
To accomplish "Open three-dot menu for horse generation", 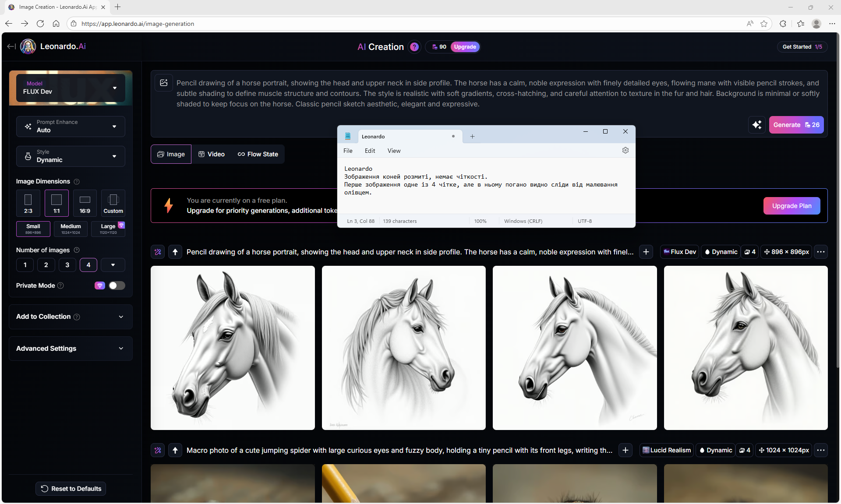I will [x=821, y=252].
